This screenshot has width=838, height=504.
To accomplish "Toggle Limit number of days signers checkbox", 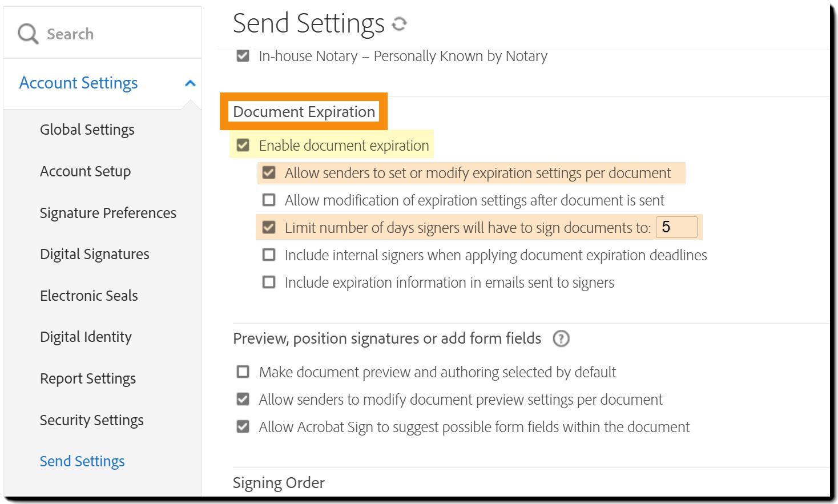I will point(269,228).
